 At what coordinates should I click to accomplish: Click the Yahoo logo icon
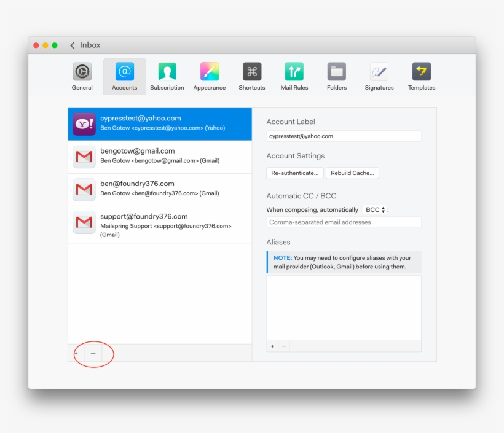(x=84, y=124)
